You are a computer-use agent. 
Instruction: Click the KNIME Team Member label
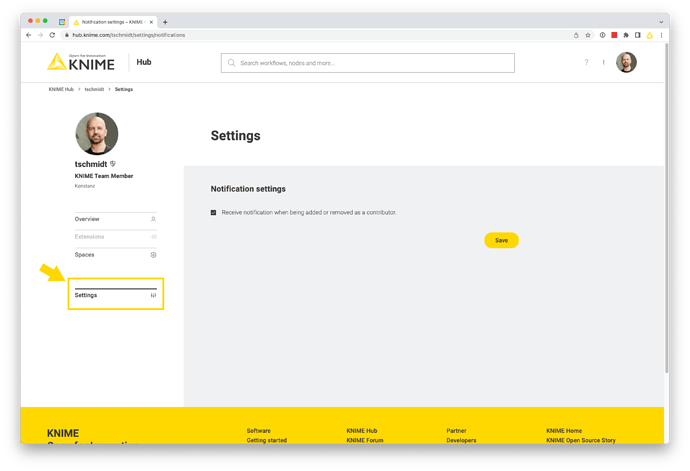point(104,176)
